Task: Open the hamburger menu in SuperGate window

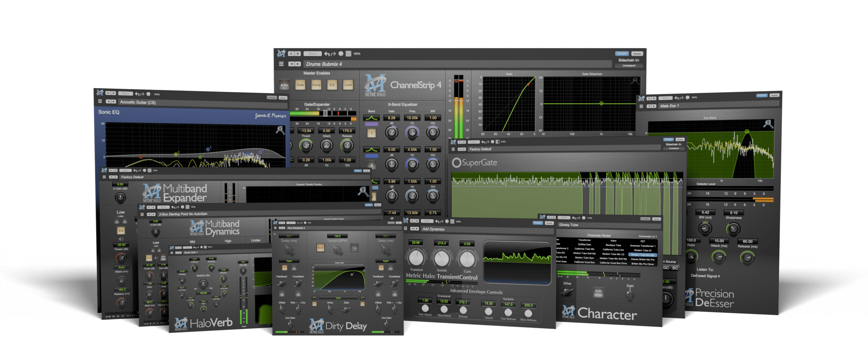Action: 453,149
